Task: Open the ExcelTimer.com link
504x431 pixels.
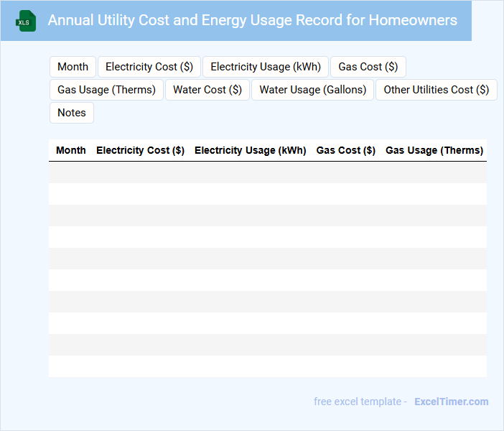Action: [452, 402]
